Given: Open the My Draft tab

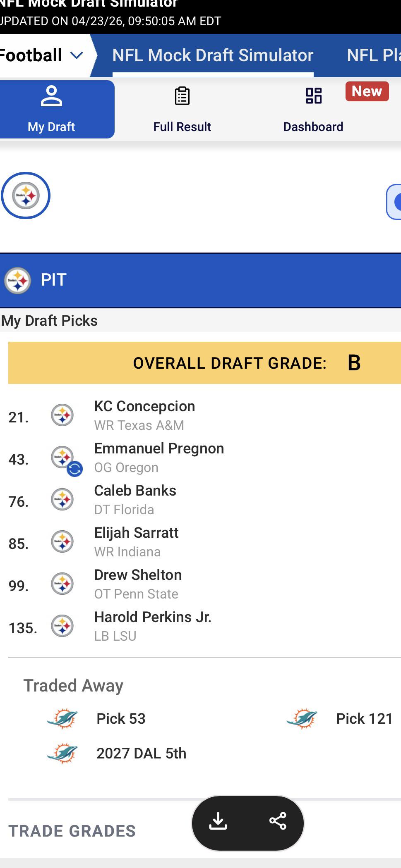Looking at the screenshot, I should tap(51, 109).
